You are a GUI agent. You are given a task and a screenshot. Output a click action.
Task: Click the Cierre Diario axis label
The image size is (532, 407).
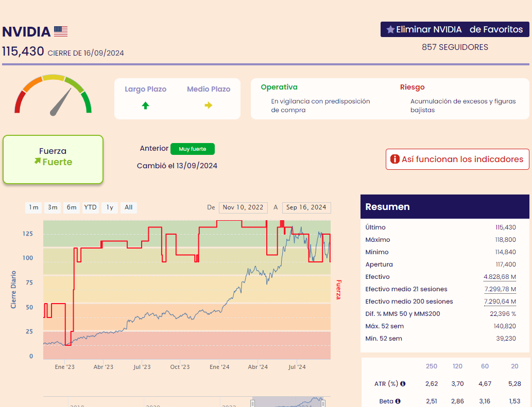13,290
